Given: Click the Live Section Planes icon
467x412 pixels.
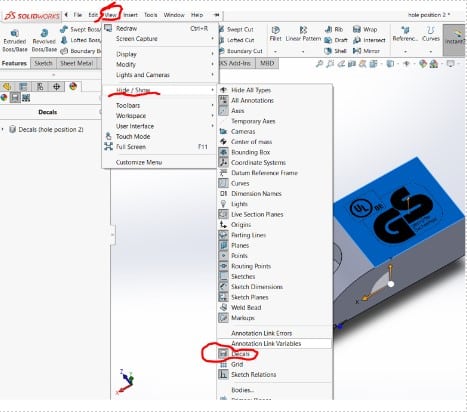Looking at the screenshot, I should (223, 214).
